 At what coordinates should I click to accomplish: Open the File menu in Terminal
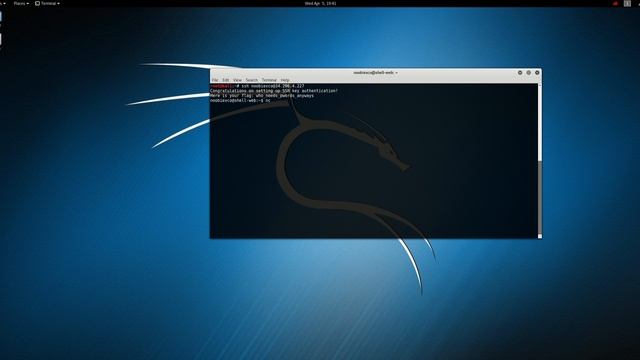[x=215, y=80]
